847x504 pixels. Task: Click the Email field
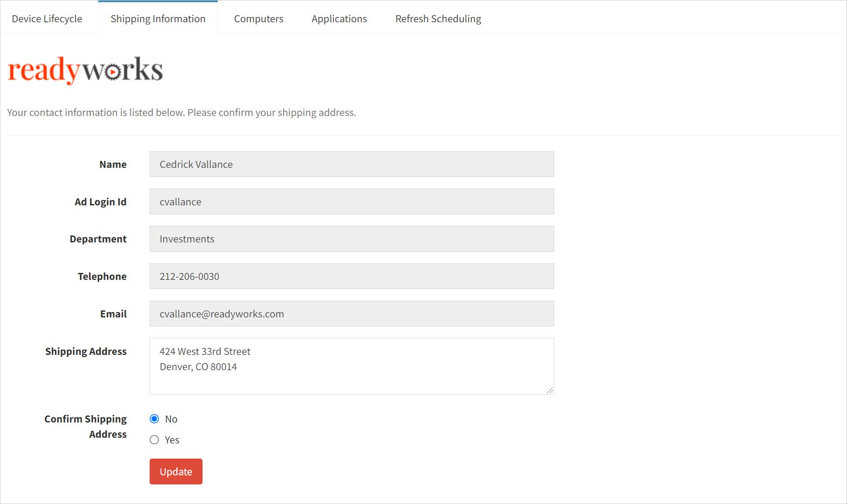pos(352,314)
